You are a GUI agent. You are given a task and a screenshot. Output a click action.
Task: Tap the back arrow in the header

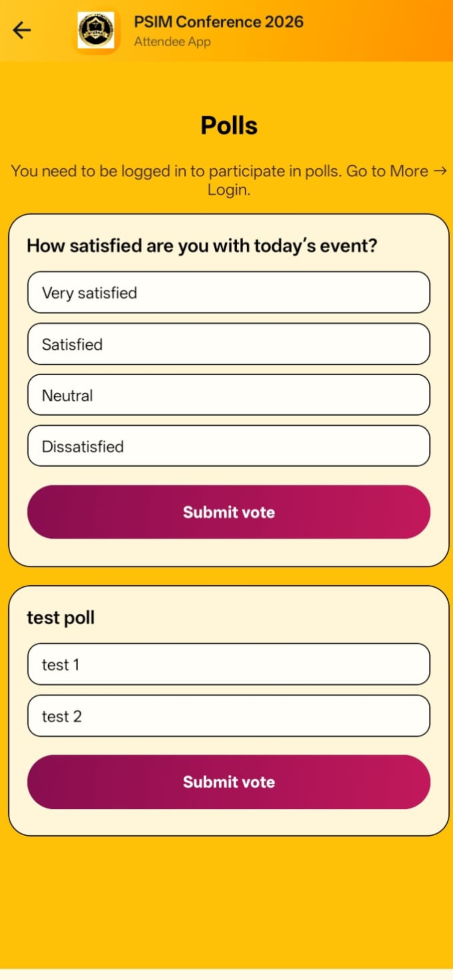22,30
